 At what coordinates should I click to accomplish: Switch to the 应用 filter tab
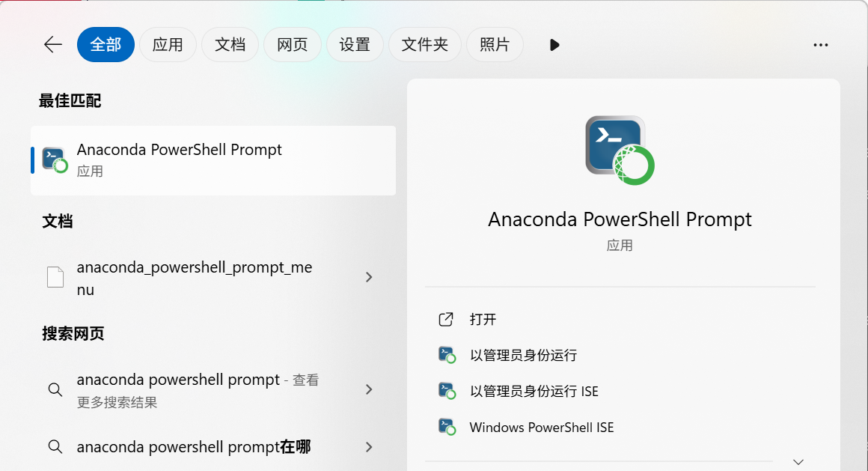(x=168, y=45)
